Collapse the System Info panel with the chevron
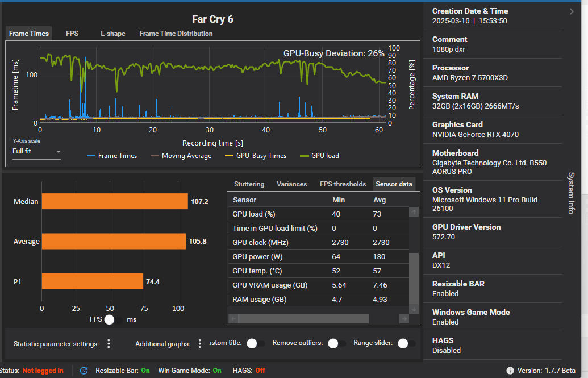The image size is (588, 378). 571,11
